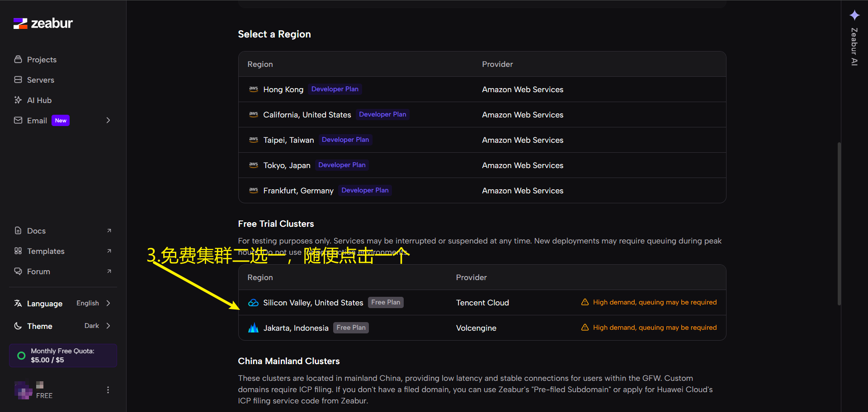The height and width of the screenshot is (412, 868).
Task: Click Tencent Cloud provider cell
Action: coord(482,303)
